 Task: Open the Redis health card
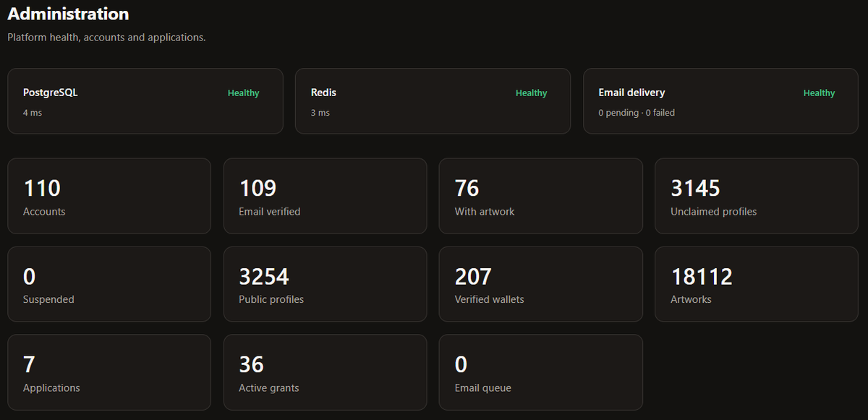[x=433, y=101]
